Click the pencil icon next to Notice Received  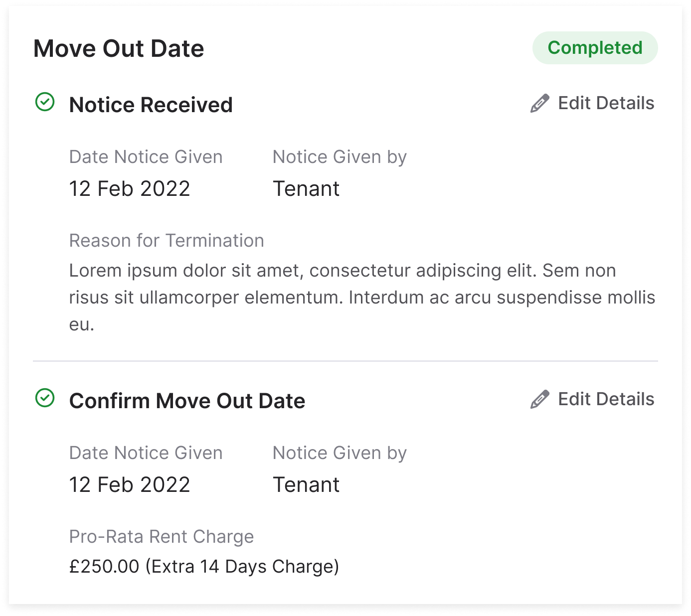click(539, 103)
